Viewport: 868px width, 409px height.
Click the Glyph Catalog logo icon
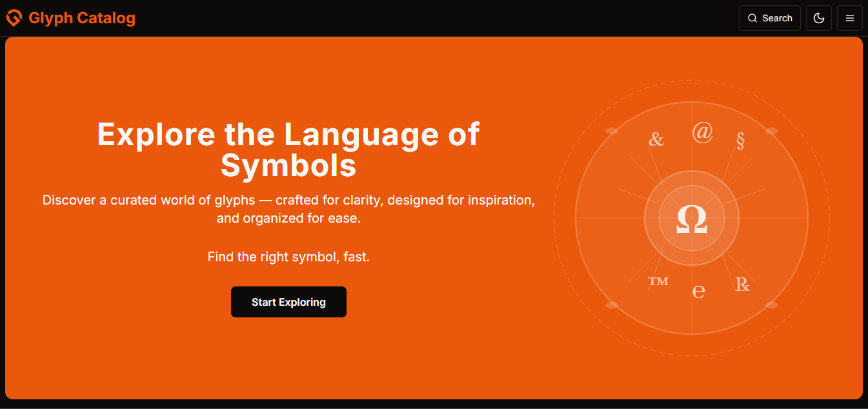(14, 18)
